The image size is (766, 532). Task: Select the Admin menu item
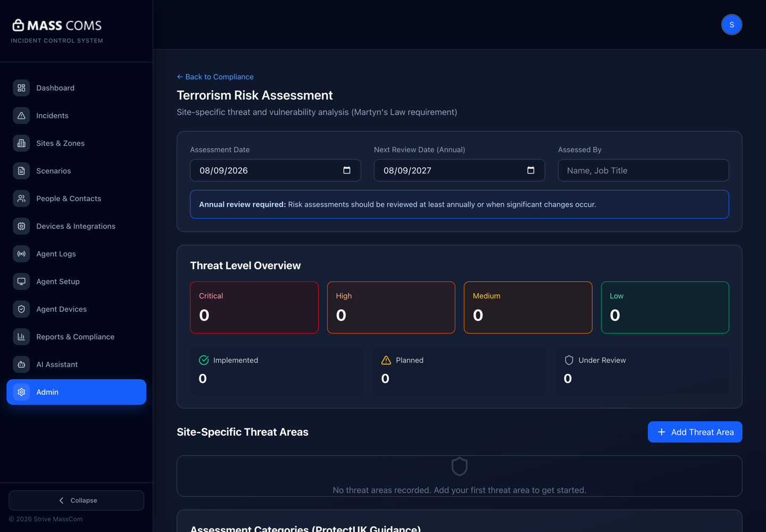tap(77, 392)
